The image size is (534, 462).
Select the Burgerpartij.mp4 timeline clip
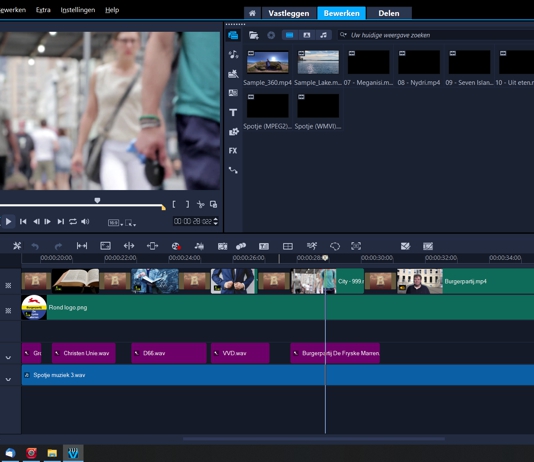click(x=465, y=281)
